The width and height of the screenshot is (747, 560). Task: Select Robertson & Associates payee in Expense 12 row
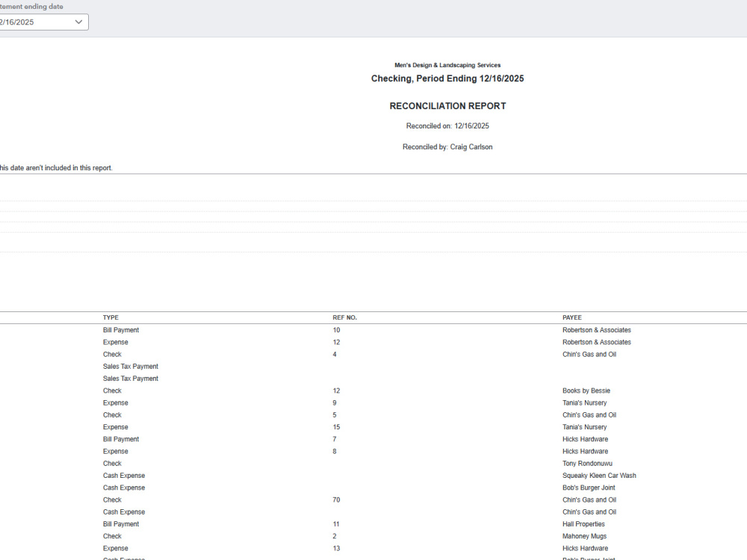[x=596, y=342]
